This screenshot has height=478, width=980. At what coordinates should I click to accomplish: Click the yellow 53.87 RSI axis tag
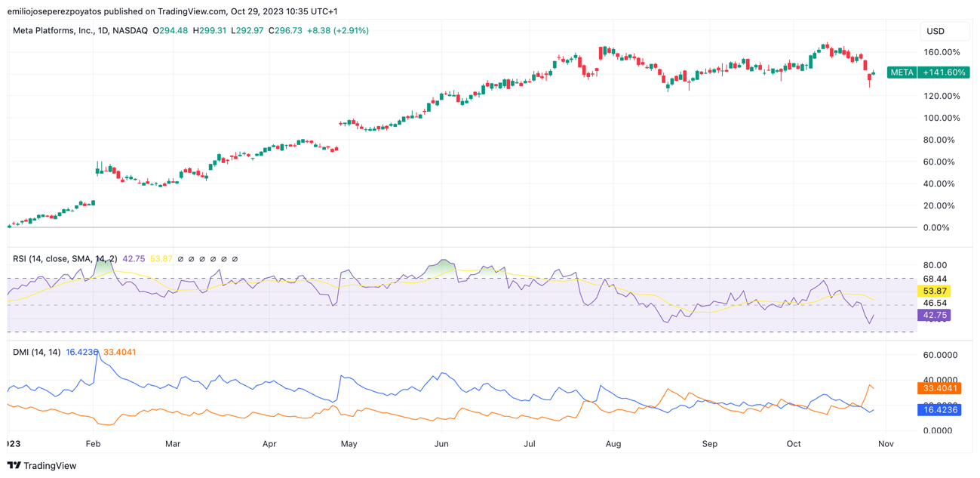coord(934,291)
